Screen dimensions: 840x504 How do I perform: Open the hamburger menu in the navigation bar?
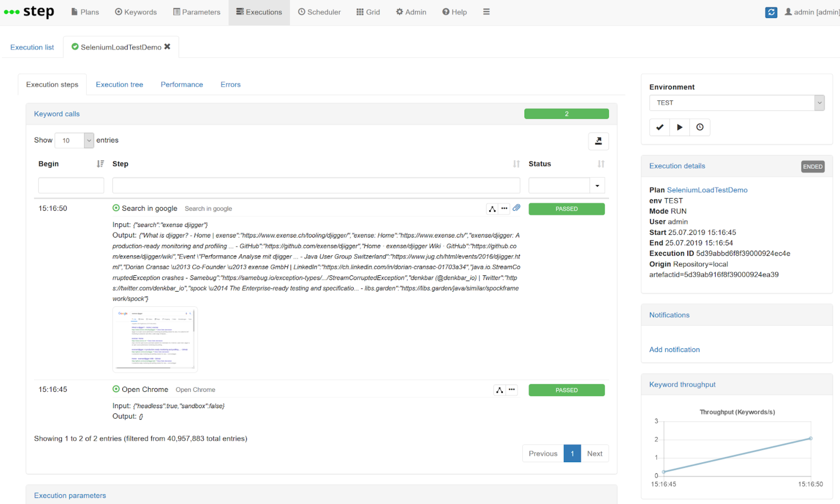pos(486,12)
